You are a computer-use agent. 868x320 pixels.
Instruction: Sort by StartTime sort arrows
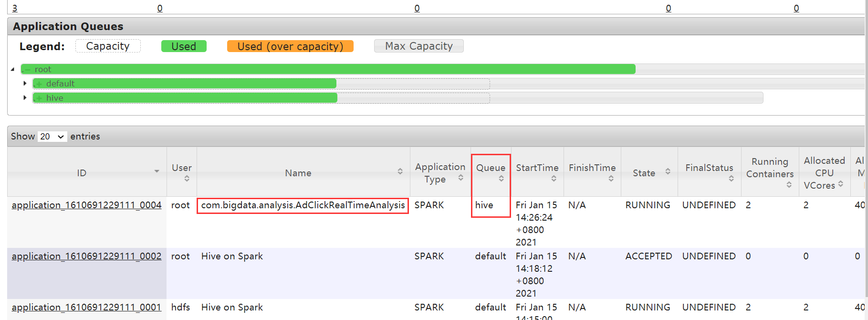pos(554,178)
